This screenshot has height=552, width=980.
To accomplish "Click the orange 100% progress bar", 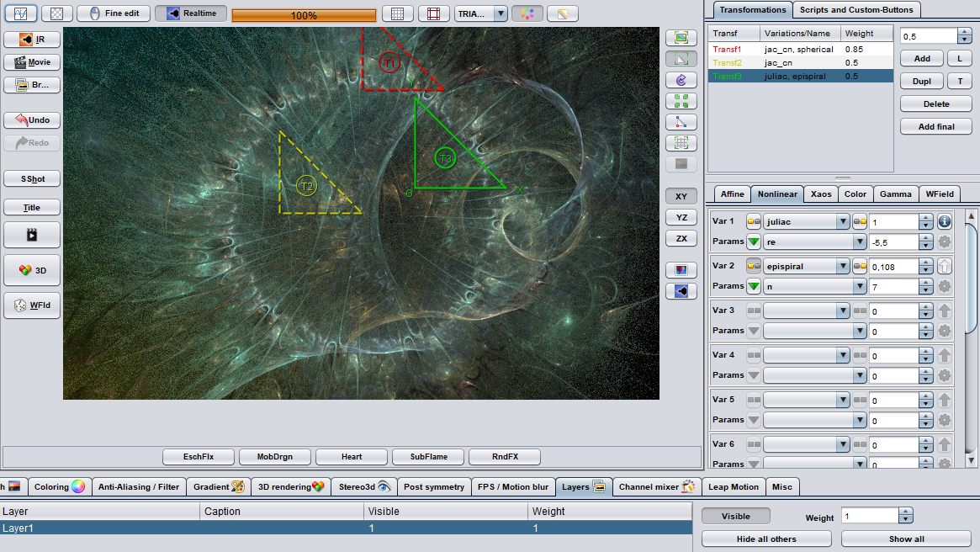I will (x=304, y=15).
